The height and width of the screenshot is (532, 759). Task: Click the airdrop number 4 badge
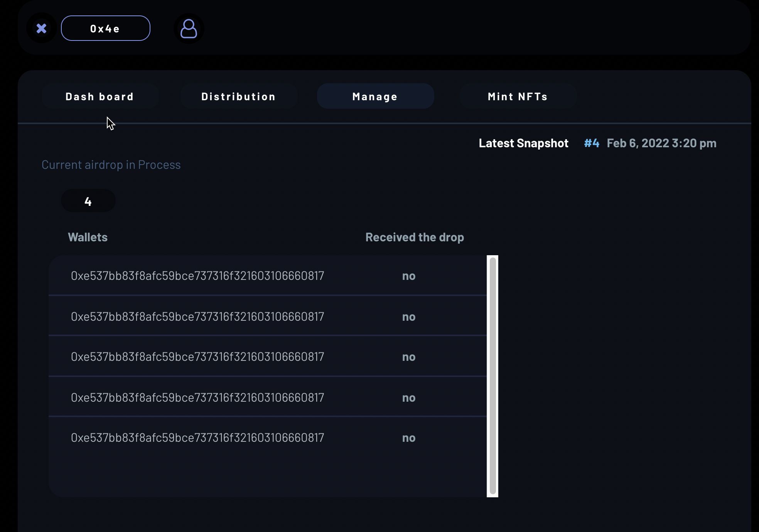88,201
